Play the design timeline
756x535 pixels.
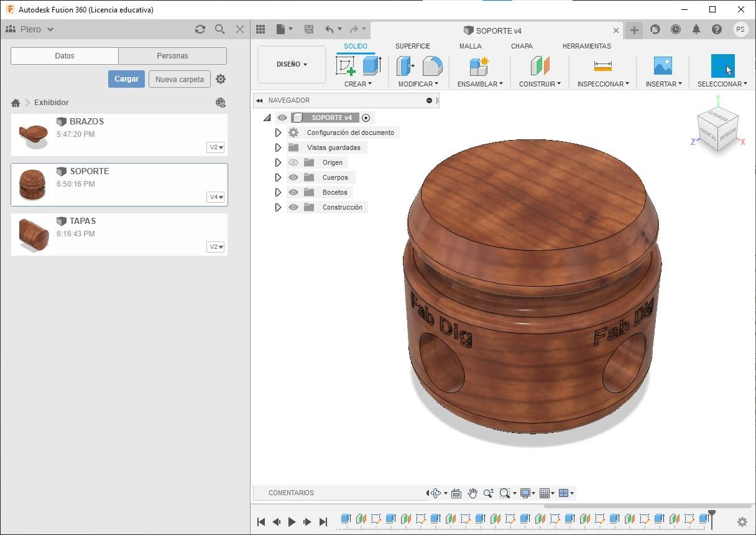click(292, 522)
